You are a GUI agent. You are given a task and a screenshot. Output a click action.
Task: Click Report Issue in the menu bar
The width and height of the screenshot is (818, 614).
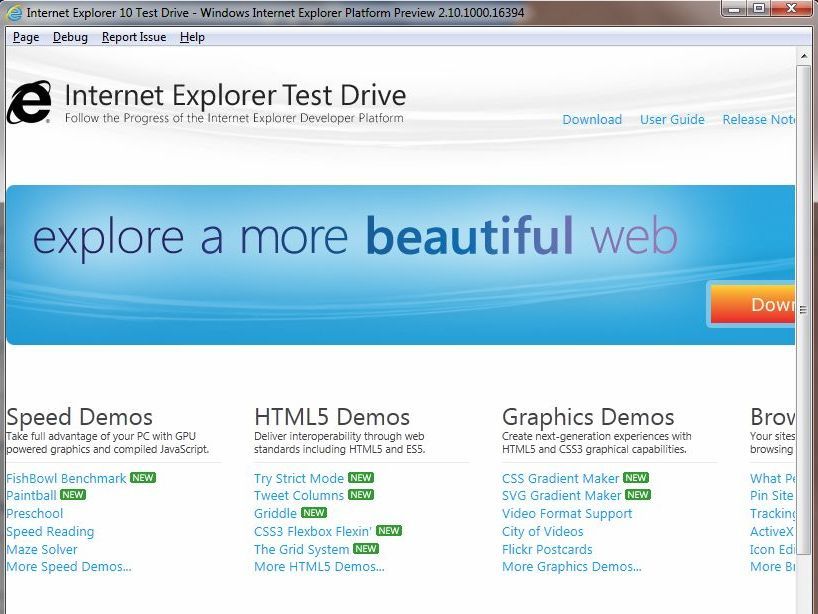(x=133, y=37)
